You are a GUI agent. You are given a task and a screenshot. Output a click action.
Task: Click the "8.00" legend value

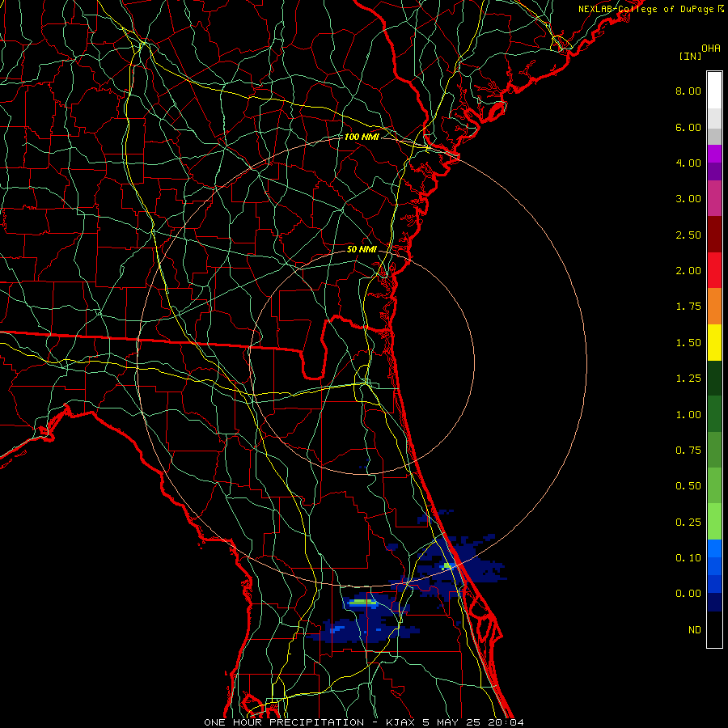tap(688, 91)
